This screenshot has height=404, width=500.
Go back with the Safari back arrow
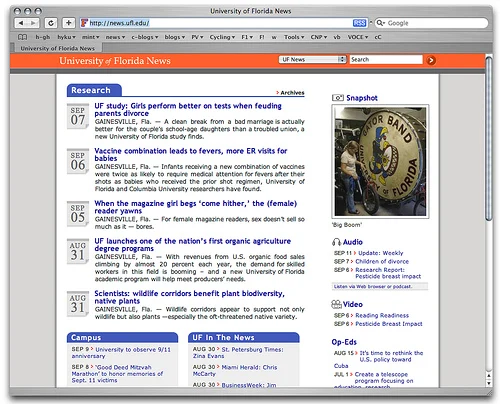point(21,23)
